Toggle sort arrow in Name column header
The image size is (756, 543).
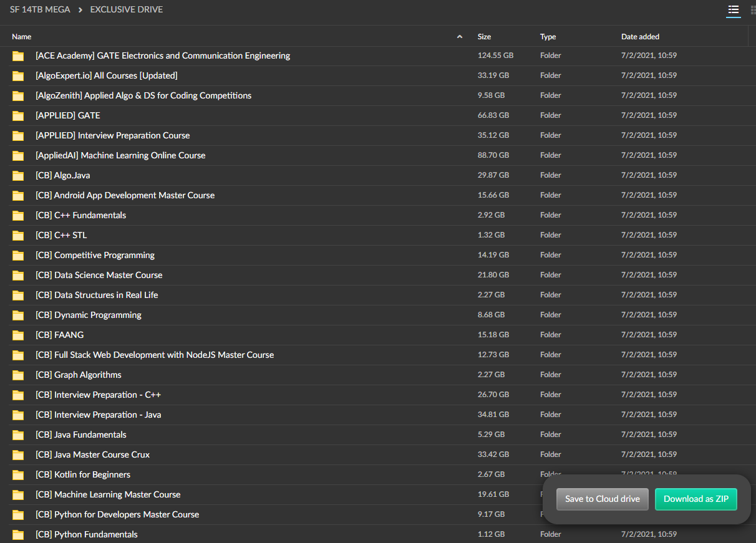[x=460, y=37]
